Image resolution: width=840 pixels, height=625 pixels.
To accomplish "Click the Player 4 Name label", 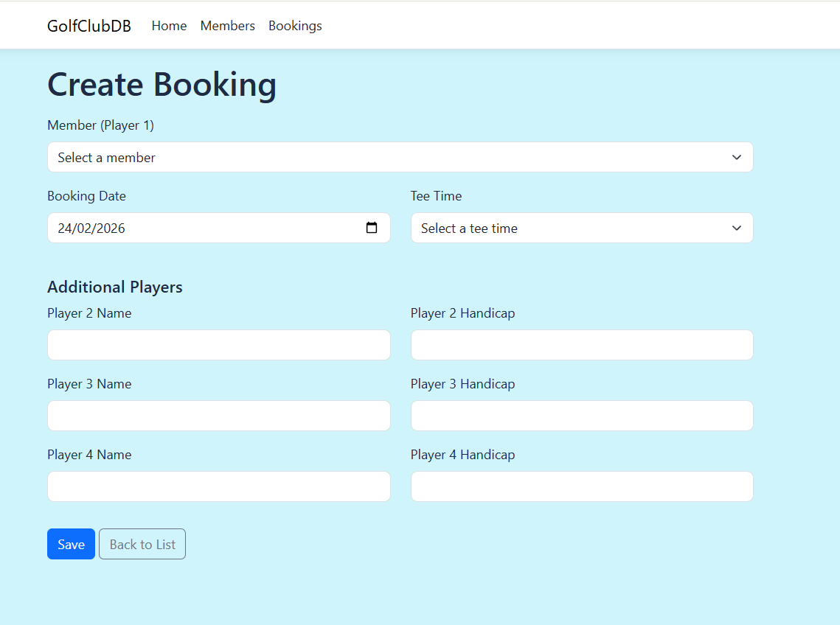I will [x=89, y=455].
